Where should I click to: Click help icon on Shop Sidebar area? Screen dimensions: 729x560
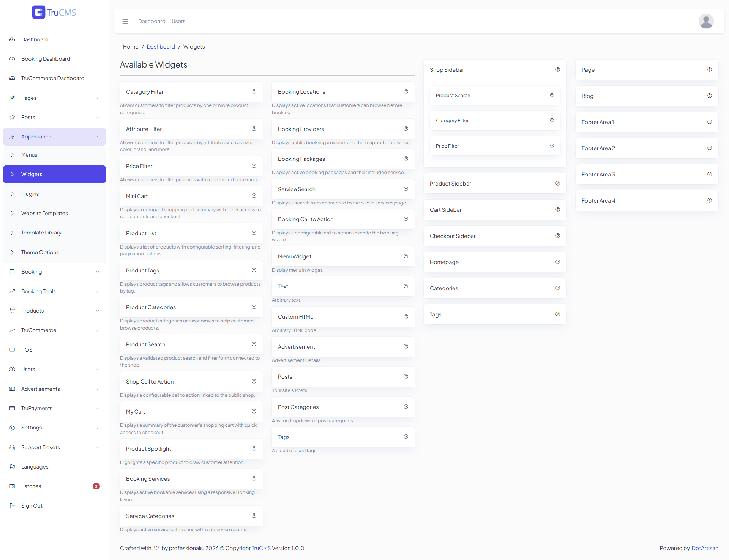pos(558,69)
